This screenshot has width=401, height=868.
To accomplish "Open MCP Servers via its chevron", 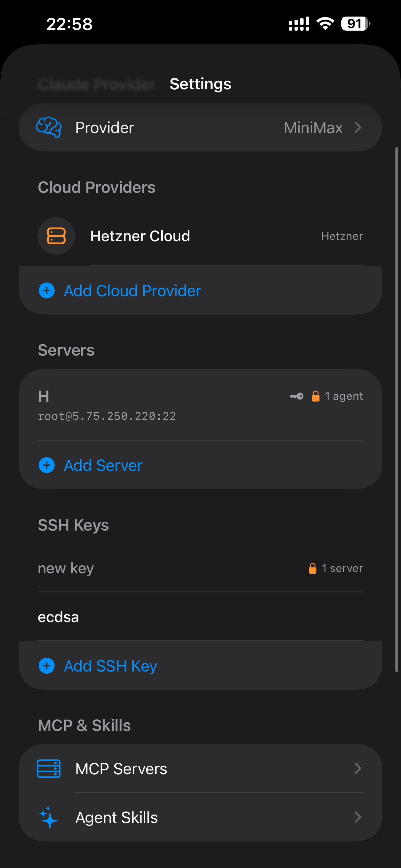I will (358, 769).
